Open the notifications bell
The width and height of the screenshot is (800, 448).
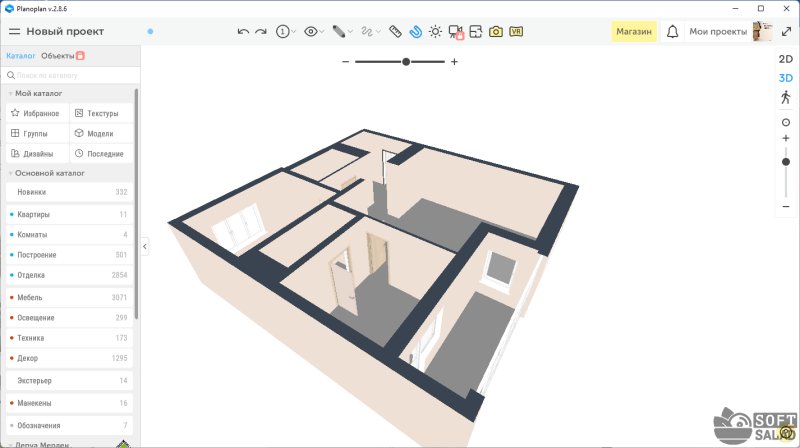(672, 32)
